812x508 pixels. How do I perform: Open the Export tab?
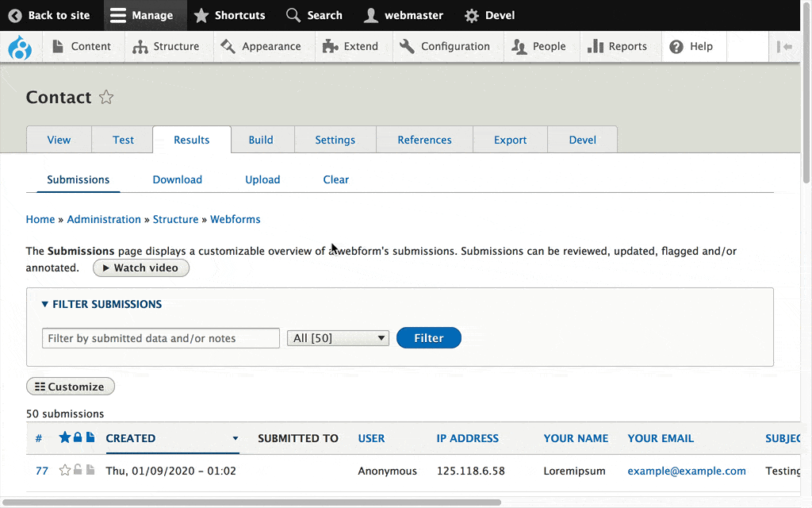click(x=510, y=140)
